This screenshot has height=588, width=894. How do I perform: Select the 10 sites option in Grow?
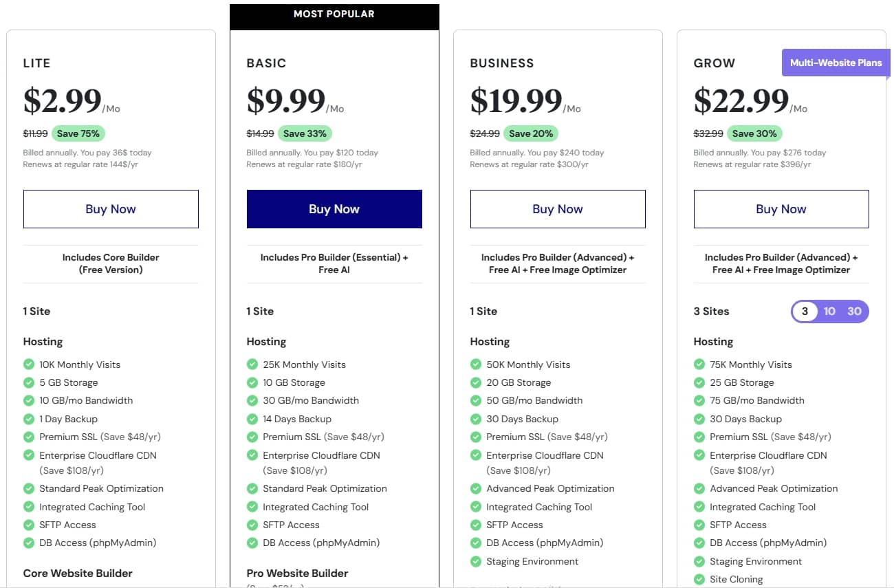[x=829, y=312]
